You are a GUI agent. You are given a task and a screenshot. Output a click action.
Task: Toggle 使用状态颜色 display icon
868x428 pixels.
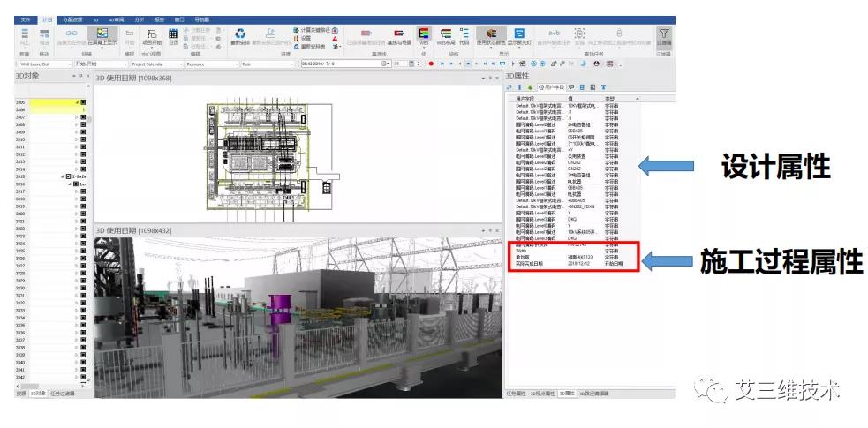coord(492,35)
